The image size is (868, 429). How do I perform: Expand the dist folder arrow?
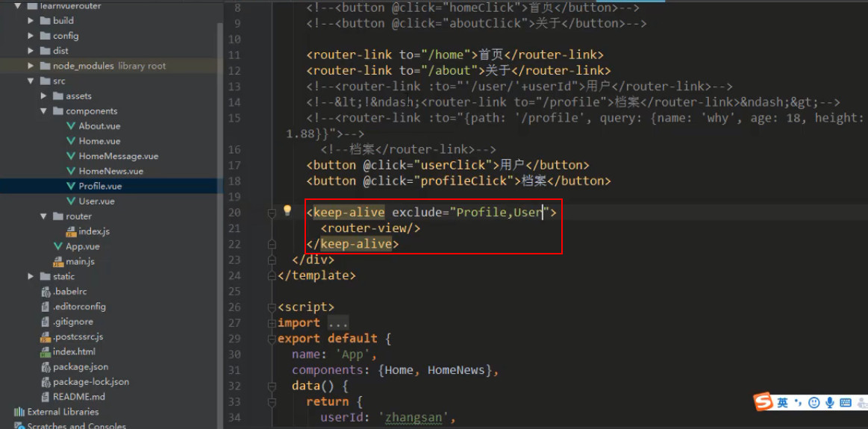[31, 51]
